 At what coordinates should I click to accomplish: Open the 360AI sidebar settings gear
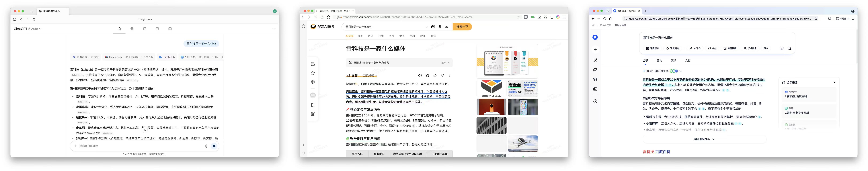point(313,82)
